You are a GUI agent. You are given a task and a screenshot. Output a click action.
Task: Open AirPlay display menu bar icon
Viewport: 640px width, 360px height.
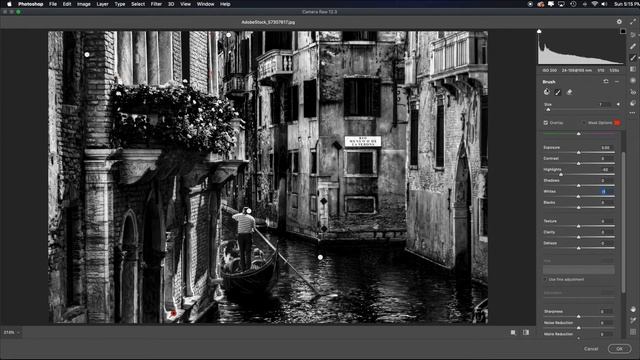click(x=562, y=4)
